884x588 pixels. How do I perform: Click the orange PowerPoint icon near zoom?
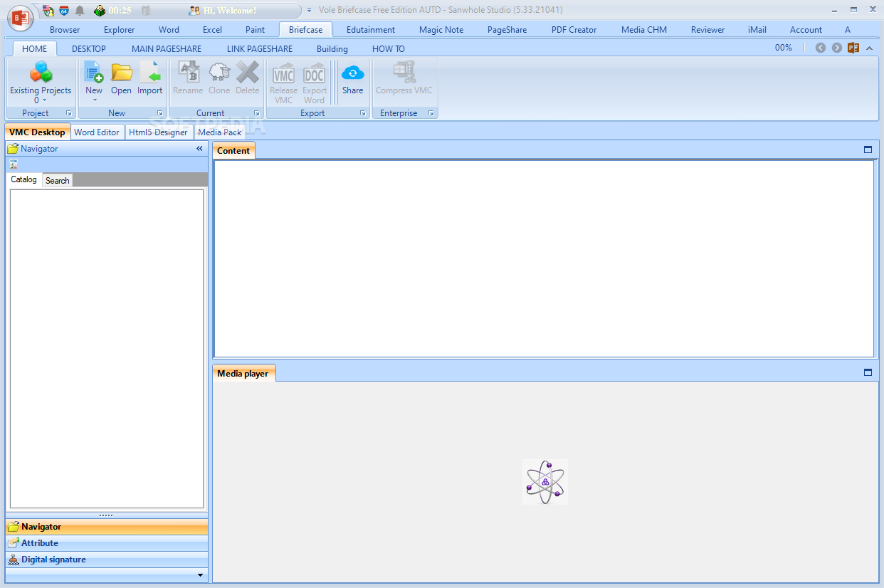853,48
